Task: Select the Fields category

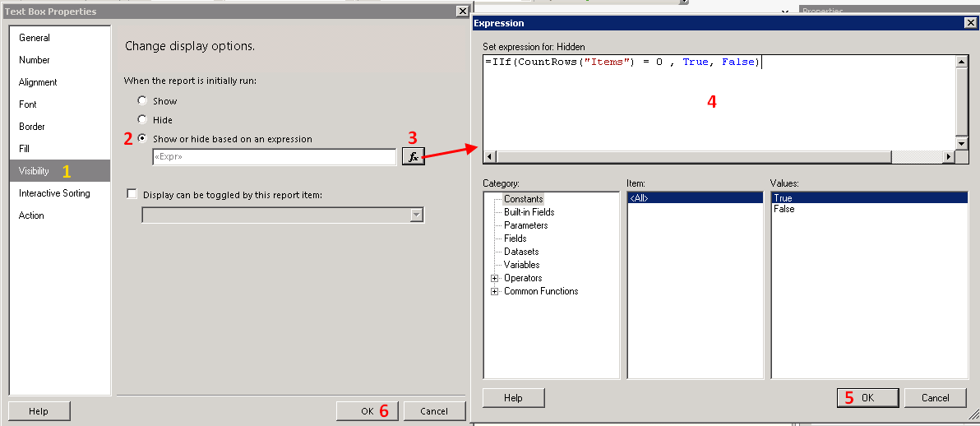Action: pos(515,238)
